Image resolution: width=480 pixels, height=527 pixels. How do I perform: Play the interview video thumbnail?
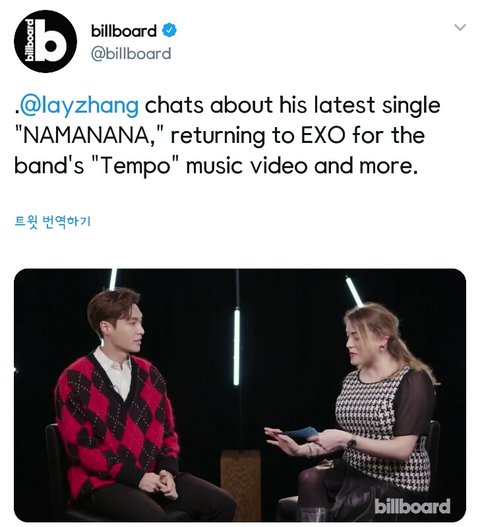coord(240,395)
